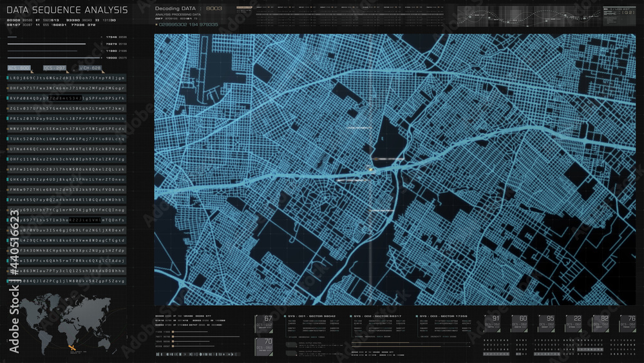Click the highlighted 'RZ2Jie1VHl' segment
644x363 pixels.
tap(84, 220)
